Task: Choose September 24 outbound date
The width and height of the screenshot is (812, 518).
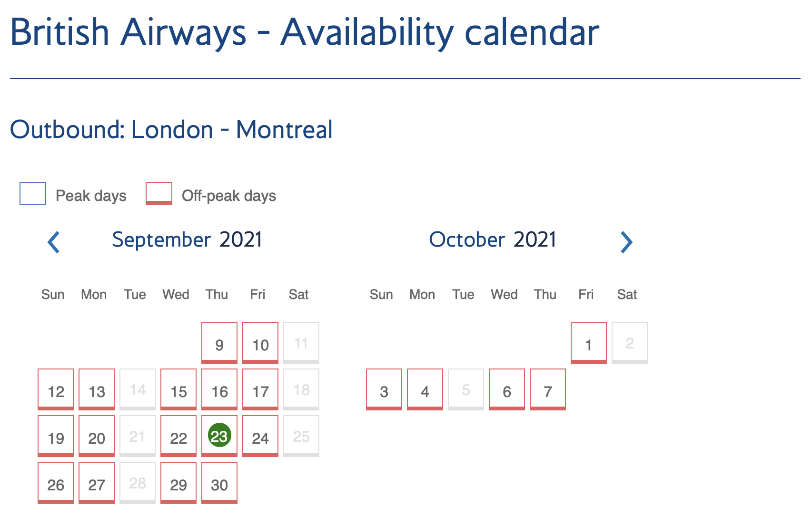Action: [x=260, y=436]
